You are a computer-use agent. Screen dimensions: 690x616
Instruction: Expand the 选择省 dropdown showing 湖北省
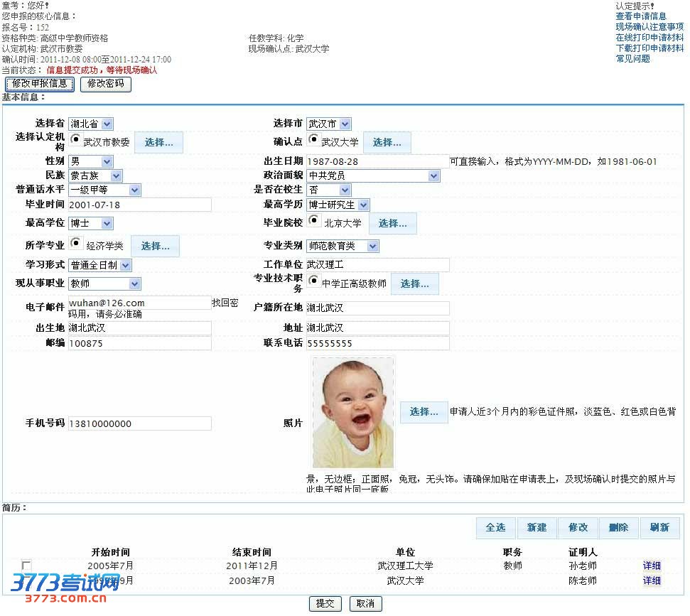point(90,124)
